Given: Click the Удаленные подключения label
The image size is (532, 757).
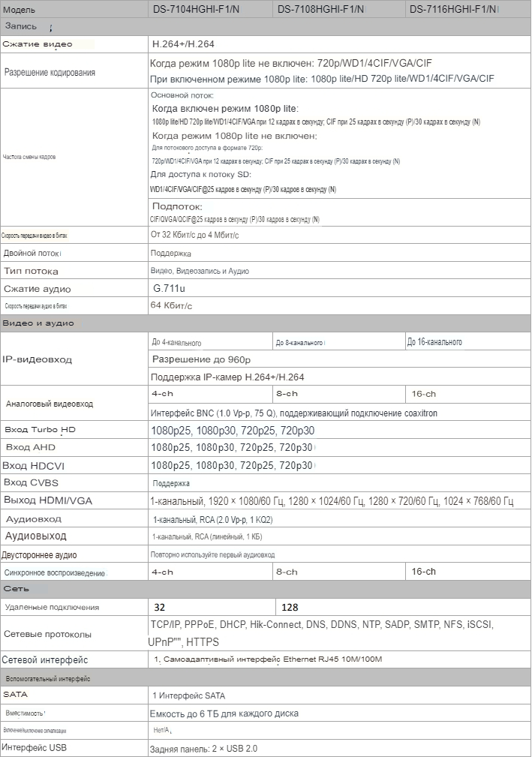Looking at the screenshot, I should (x=52, y=608).
